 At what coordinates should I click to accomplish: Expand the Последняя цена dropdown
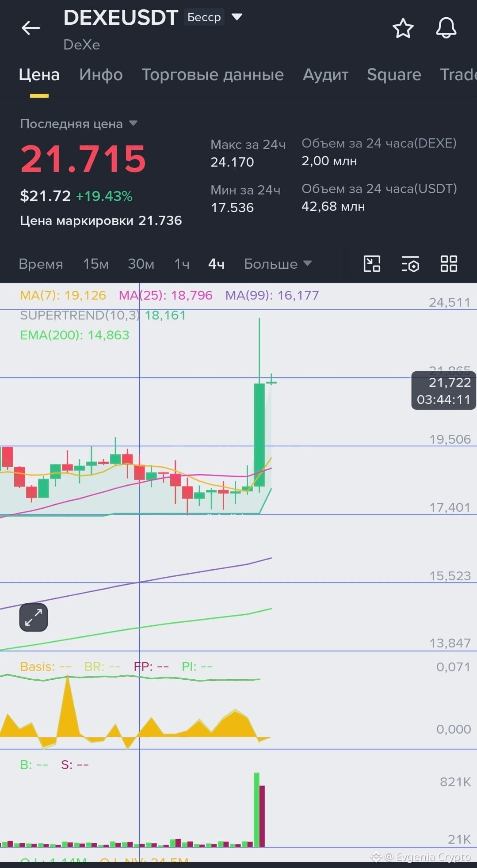[133, 123]
